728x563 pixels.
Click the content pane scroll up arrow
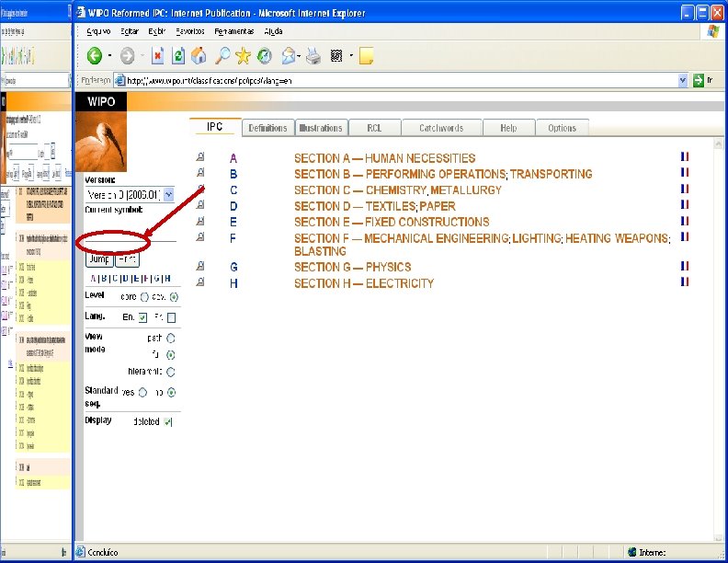[718, 144]
